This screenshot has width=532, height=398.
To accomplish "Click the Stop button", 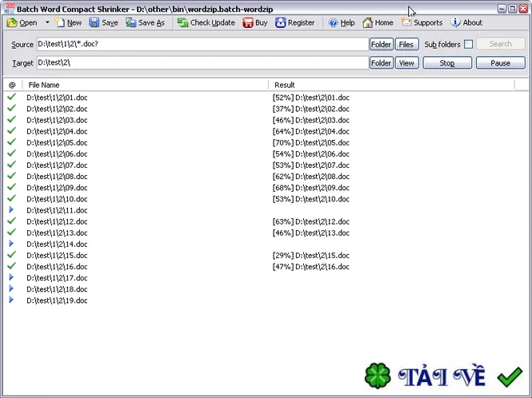I will point(447,63).
